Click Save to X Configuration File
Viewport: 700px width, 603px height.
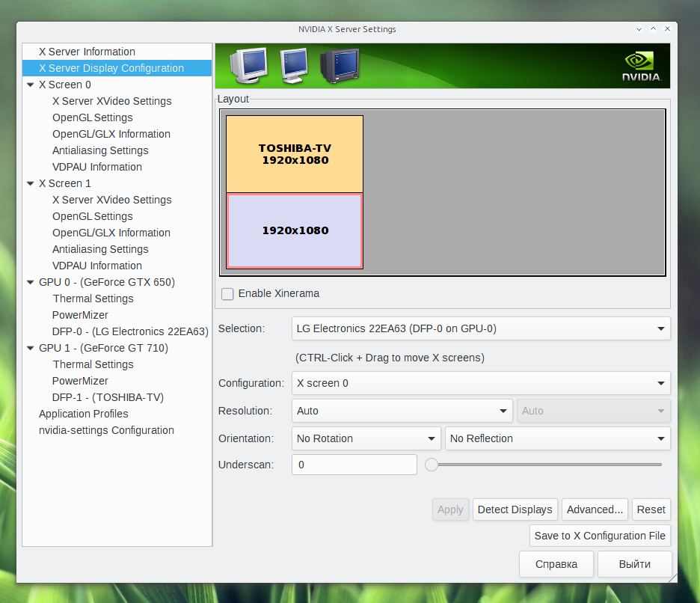(600, 536)
